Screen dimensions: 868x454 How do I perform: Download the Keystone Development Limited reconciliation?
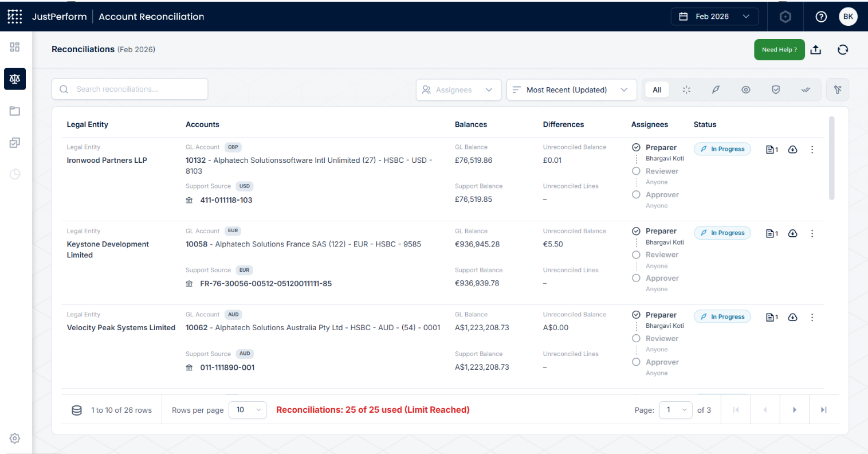tap(793, 233)
